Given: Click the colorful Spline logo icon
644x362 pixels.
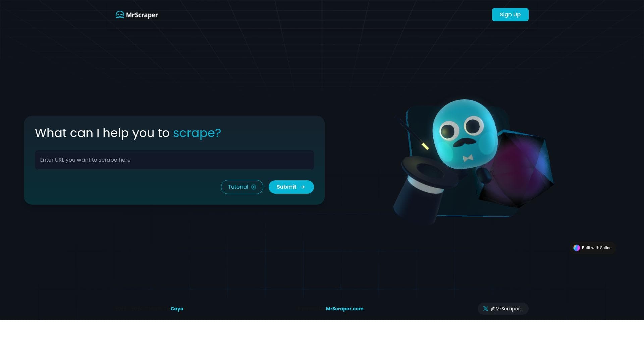Looking at the screenshot, I should [576, 248].
